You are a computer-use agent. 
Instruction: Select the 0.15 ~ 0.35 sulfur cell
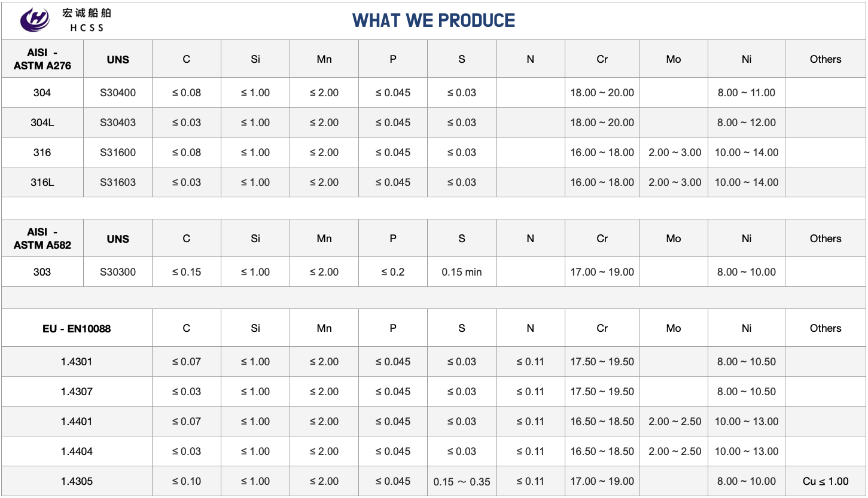point(462,482)
